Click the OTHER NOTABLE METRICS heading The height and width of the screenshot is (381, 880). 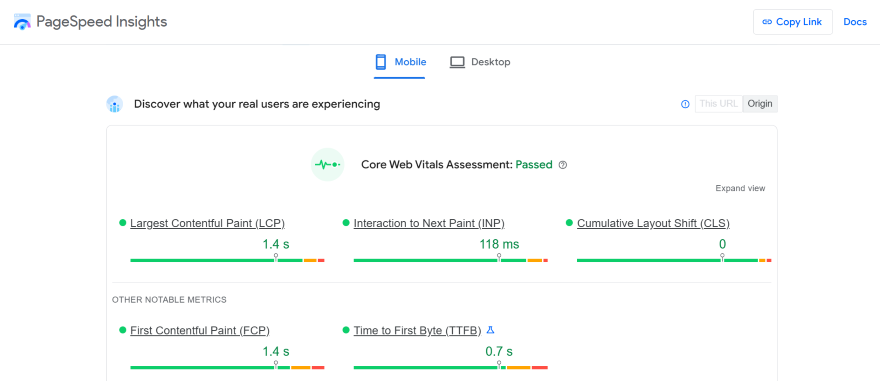point(169,300)
